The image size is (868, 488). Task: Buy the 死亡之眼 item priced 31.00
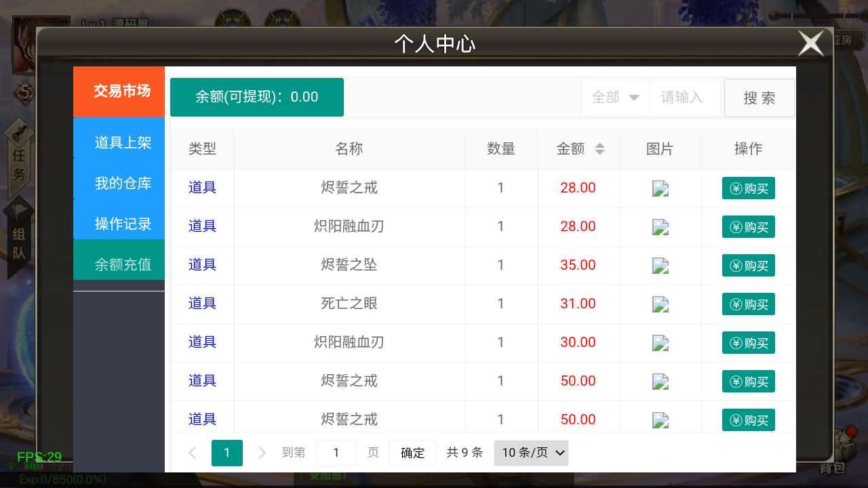click(748, 304)
